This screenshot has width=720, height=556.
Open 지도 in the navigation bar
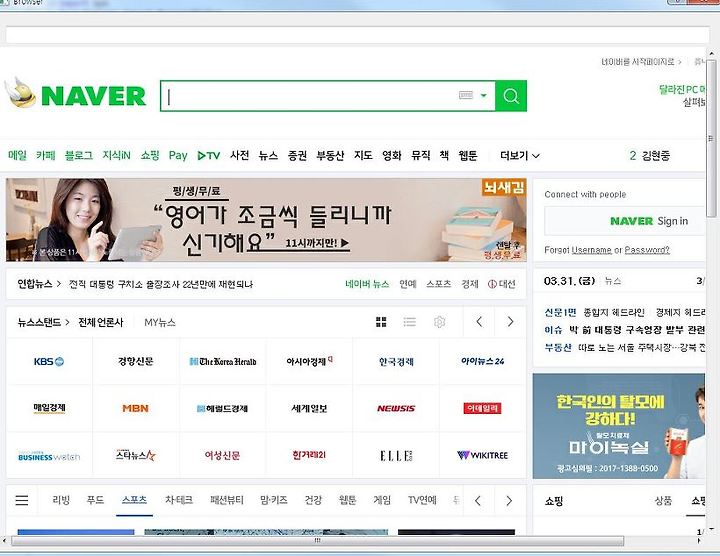tap(363, 156)
